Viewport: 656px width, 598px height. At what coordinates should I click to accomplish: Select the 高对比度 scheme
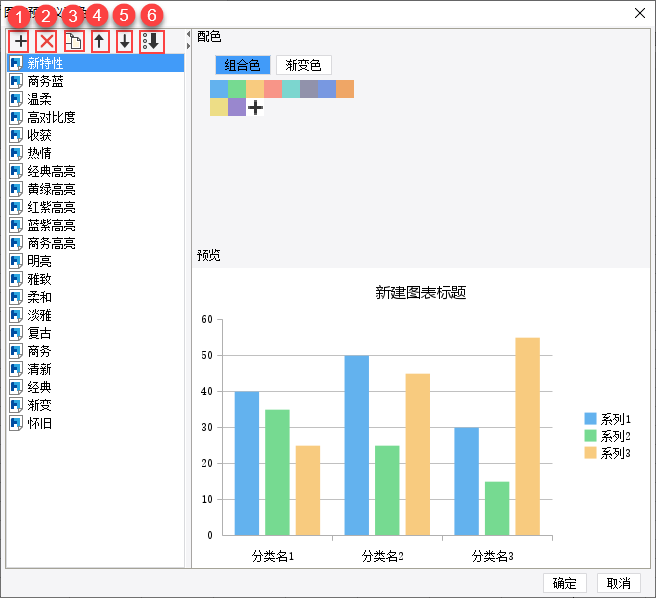click(x=96, y=117)
